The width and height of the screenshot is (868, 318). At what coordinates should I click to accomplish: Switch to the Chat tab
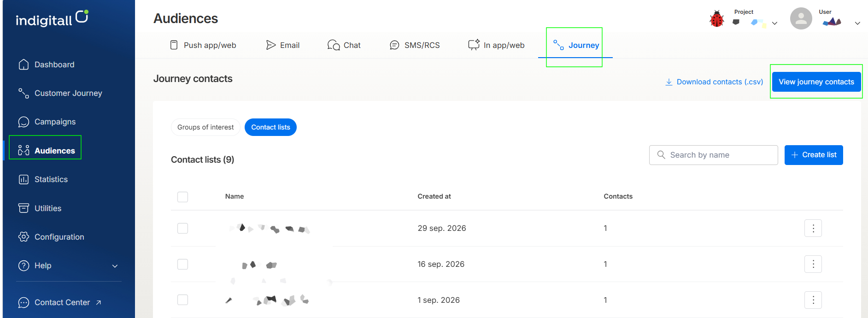344,45
